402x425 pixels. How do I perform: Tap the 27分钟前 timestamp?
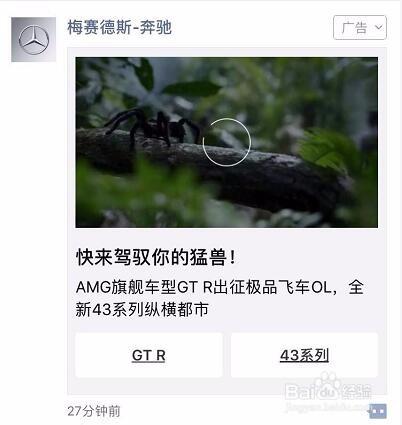(x=94, y=411)
